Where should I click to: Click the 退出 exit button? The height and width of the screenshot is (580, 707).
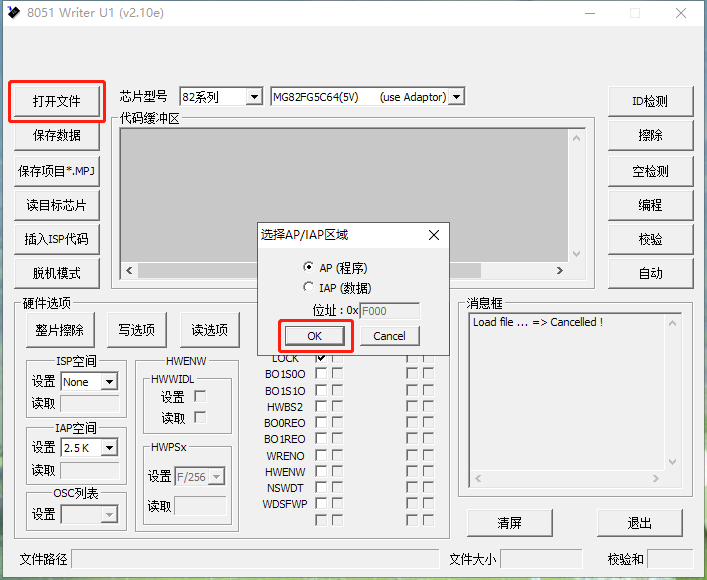click(x=639, y=523)
